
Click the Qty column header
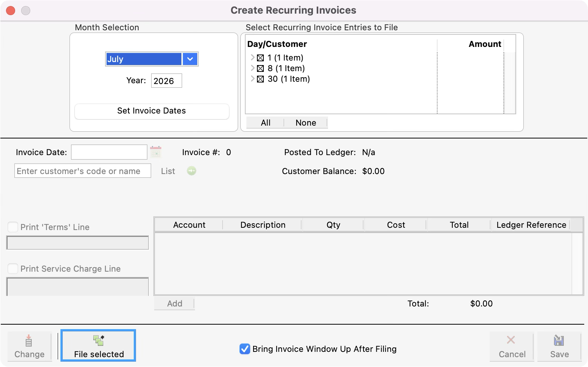(x=333, y=225)
